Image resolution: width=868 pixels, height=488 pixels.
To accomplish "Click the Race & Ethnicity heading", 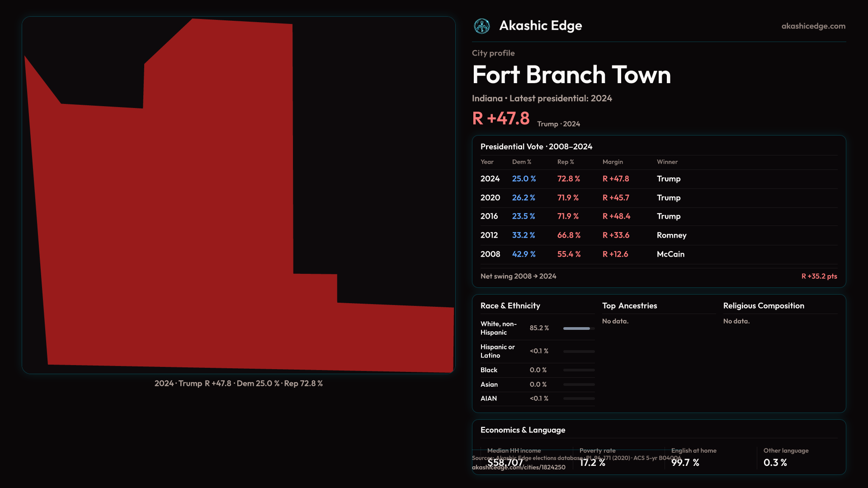I will (510, 306).
